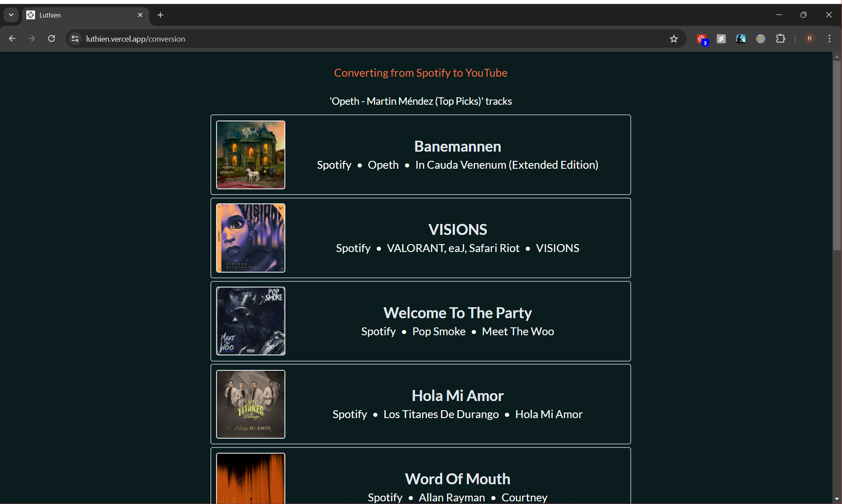Open the globe share extension icon
This screenshot has height=504, width=842.
(760, 39)
